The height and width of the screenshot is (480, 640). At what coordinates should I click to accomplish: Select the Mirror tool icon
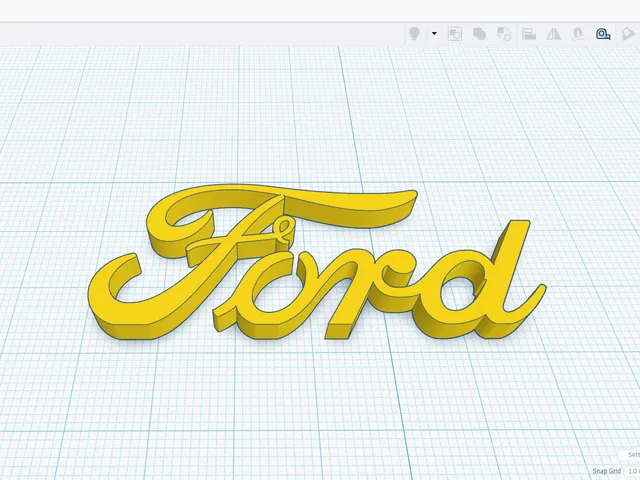pos(554,34)
